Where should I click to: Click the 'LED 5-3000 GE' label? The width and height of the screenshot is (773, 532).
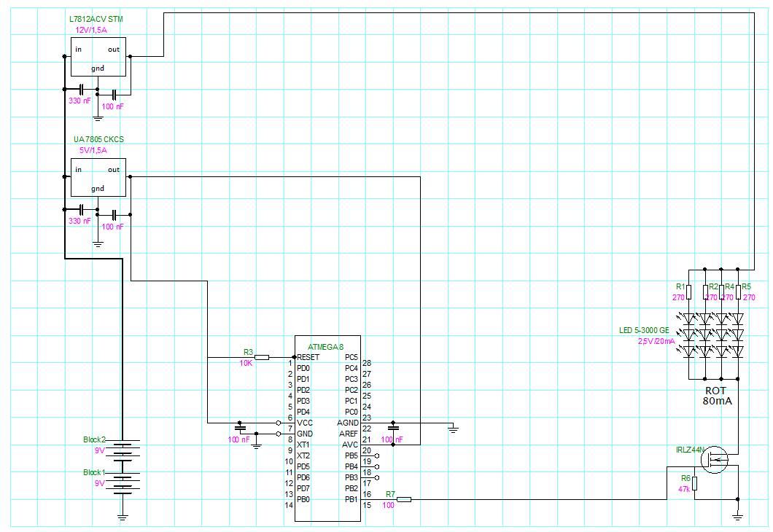tap(645, 330)
